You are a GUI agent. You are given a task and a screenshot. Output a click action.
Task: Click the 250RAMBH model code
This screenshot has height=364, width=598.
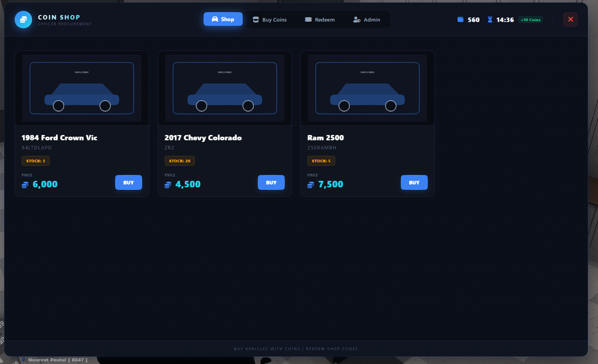point(322,148)
